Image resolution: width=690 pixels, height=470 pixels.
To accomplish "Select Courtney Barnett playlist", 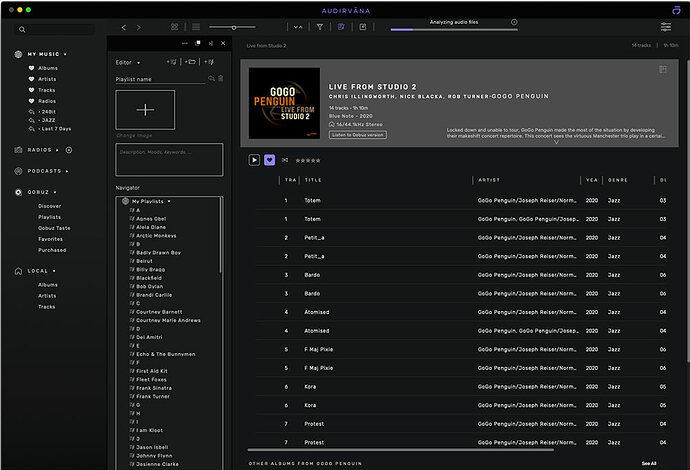I will (159, 312).
